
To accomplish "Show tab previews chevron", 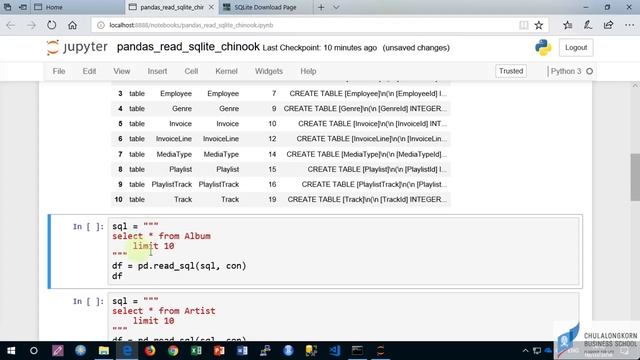I will [336, 7].
